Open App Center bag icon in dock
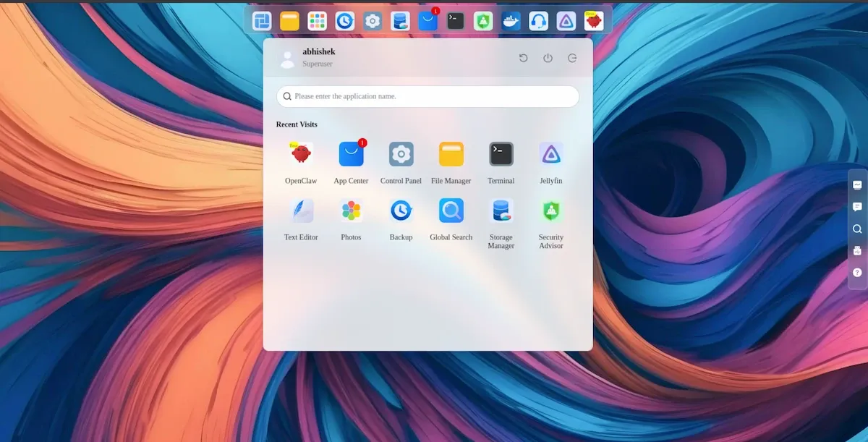868x442 pixels. click(428, 21)
